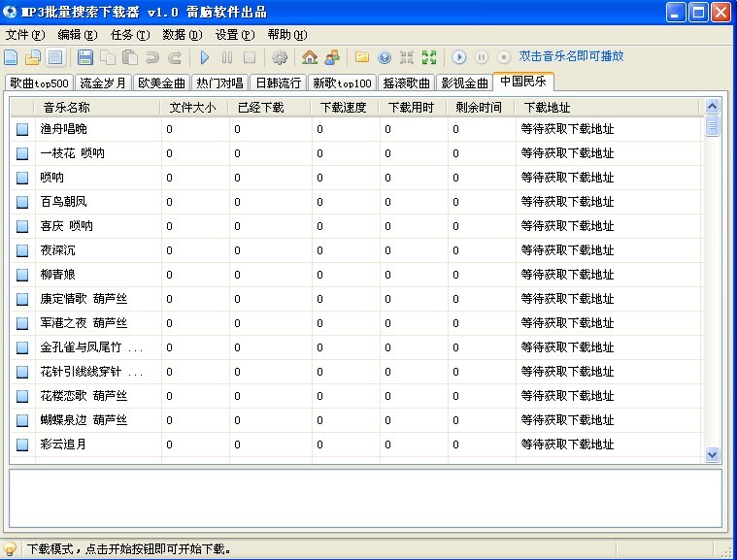Click the undo arrow toolbar icon
Viewport: 737px width, 560px height.
pyautogui.click(x=152, y=58)
